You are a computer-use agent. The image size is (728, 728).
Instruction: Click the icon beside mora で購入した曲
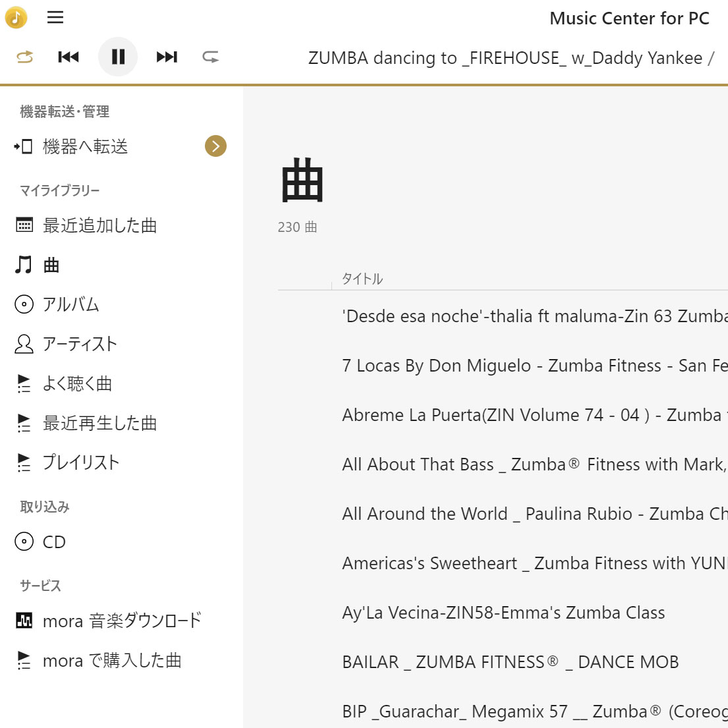click(x=24, y=659)
